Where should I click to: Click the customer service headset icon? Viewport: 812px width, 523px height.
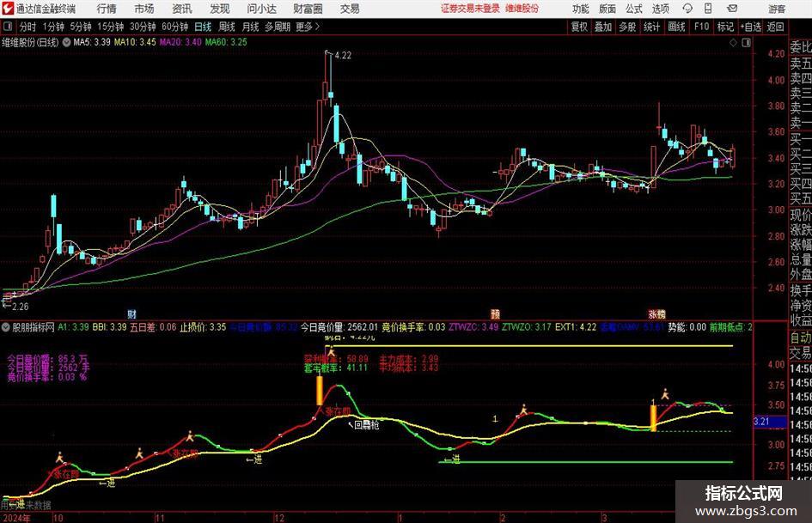click(687, 9)
